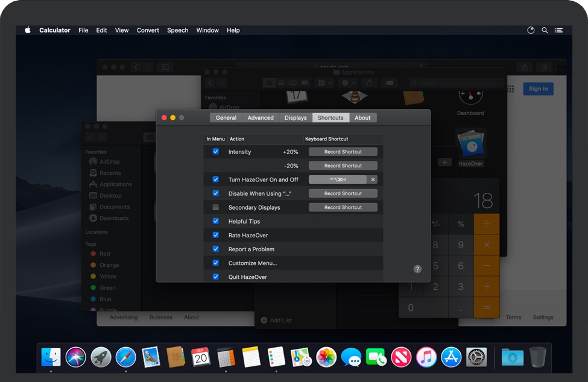Enable the Secondary Displays checkbox

[216, 207]
